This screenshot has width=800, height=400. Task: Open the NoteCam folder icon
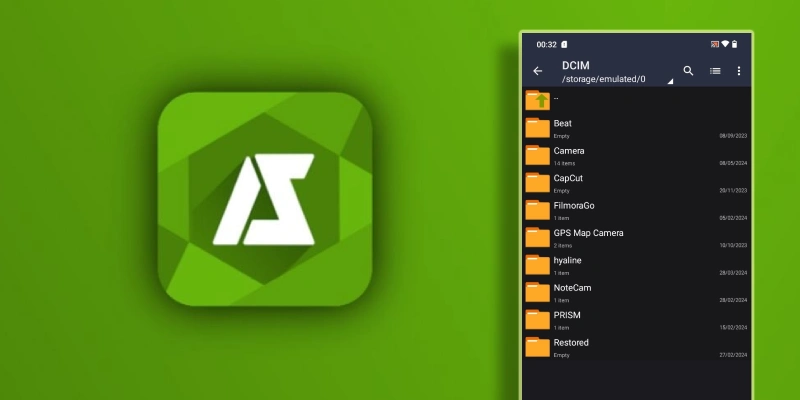tap(538, 292)
